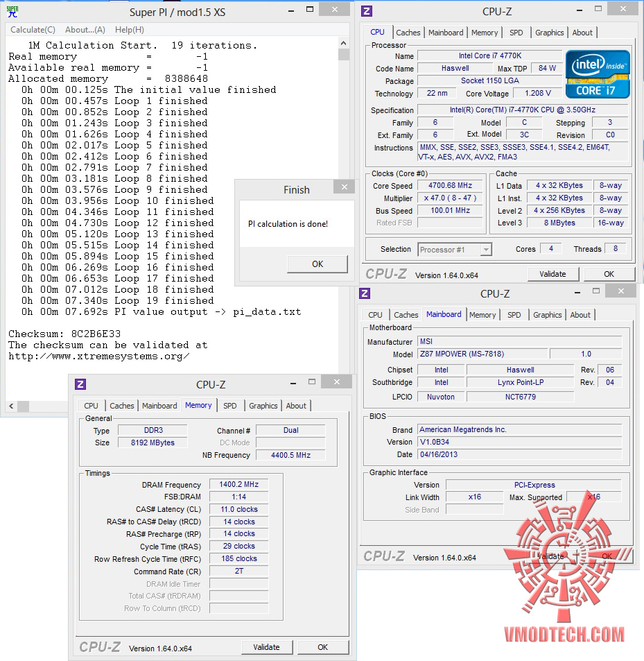Click the BIOS version V1.0B34 field
644x661 pixels.
point(520,442)
